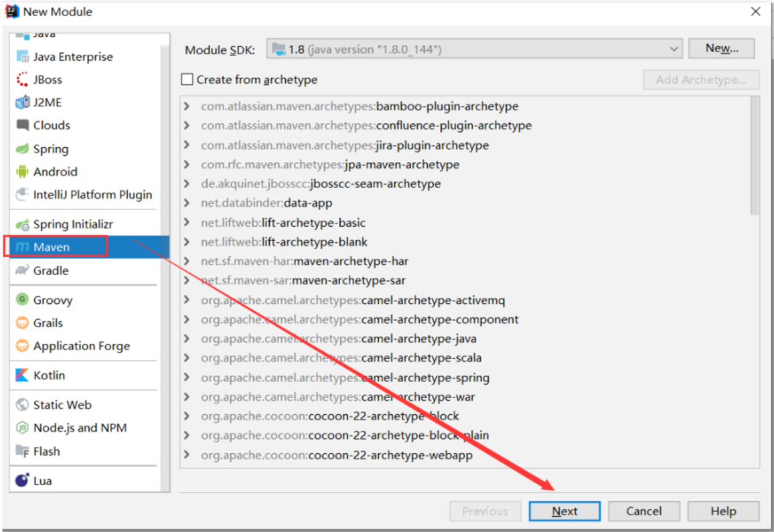Choose Java Enterprise module type

tap(73, 57)
